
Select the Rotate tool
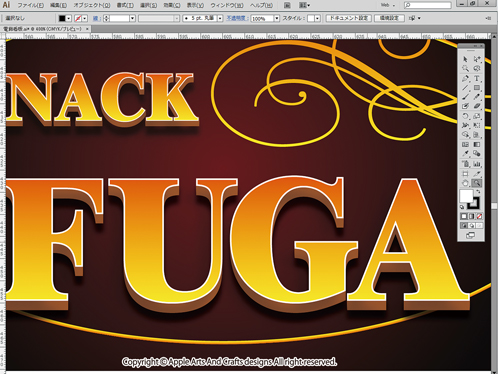coord(465,116)
